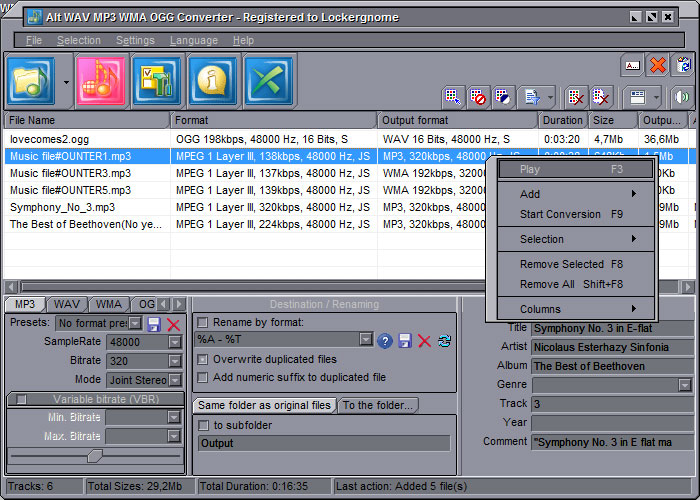
Task: Enable Variable bitrate (VBR) checkbox
Action: (x=21, y=400)
